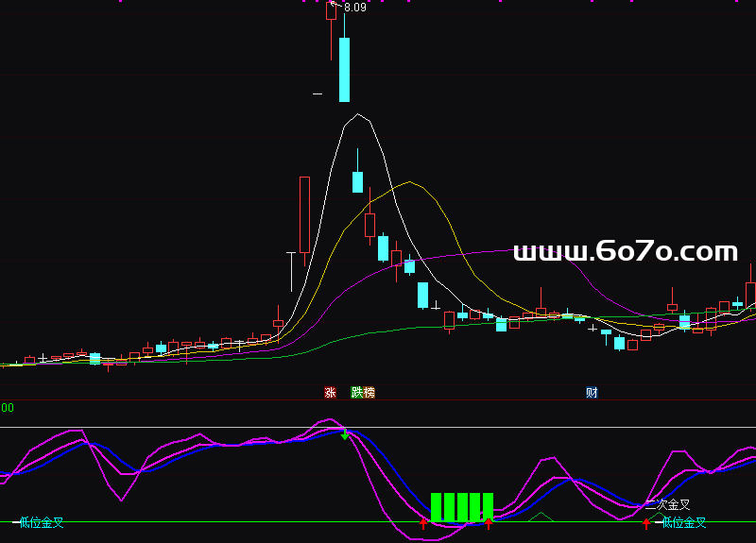Click the blue 财 marker icon

pos(592,393)
